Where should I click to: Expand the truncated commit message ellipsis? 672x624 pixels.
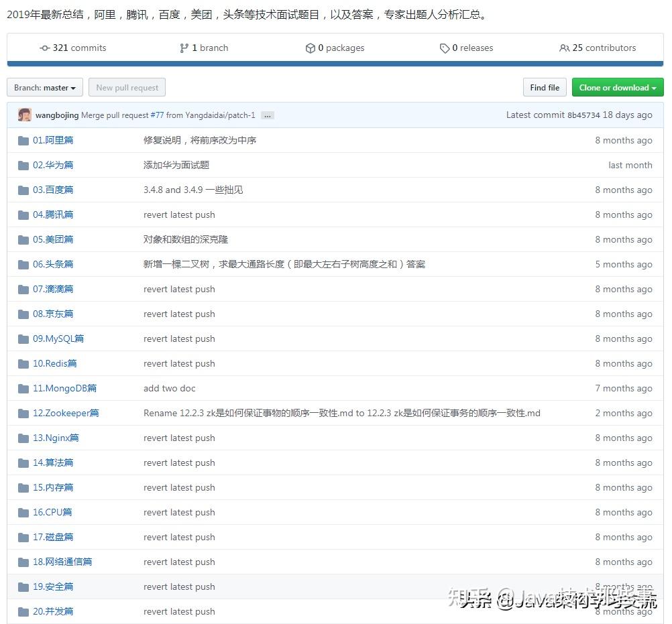coord(267,115)
